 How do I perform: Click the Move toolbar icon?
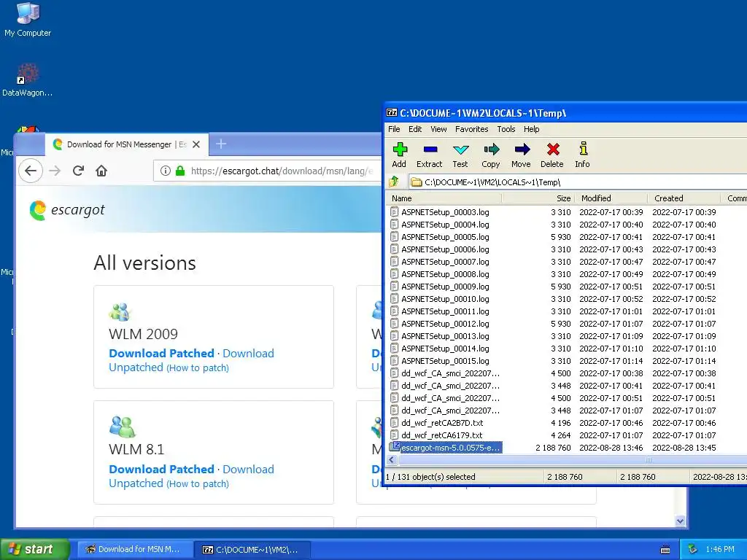tap(521, 155)
